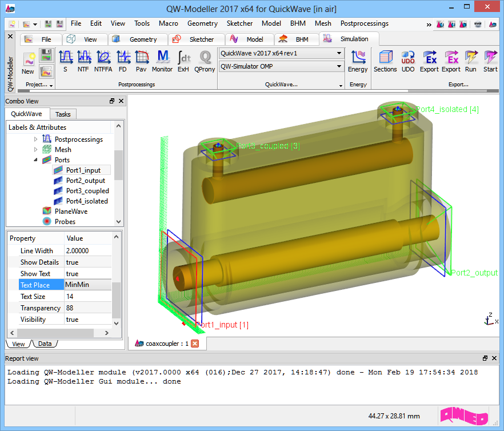This screenshot has width=504, height=431.
Task: Run the simulation with Run icon
Action: click(470, 61)
